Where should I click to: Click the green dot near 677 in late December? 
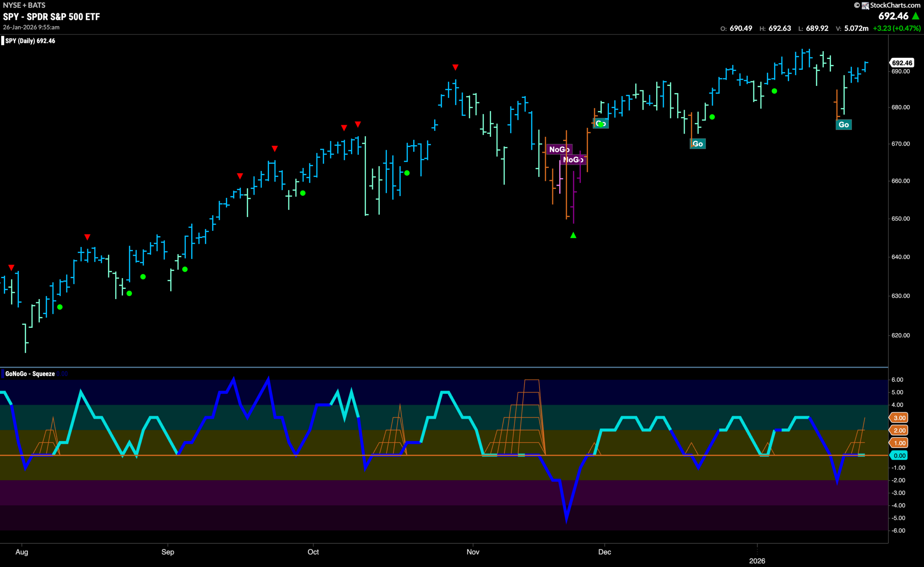point(712,117)
